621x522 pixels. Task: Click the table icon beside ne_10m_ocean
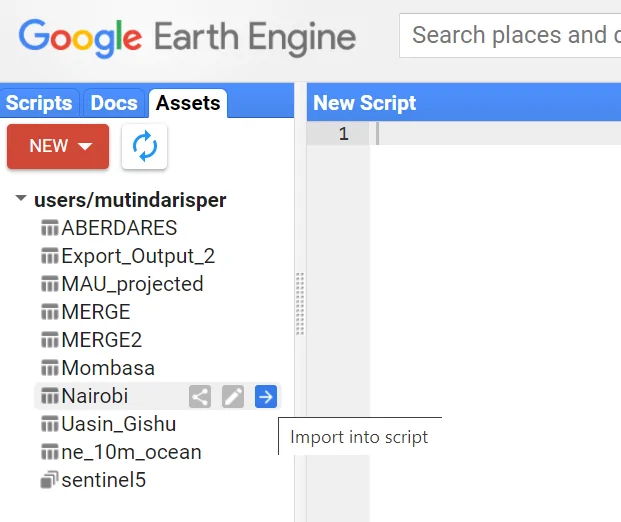point(50,452)
